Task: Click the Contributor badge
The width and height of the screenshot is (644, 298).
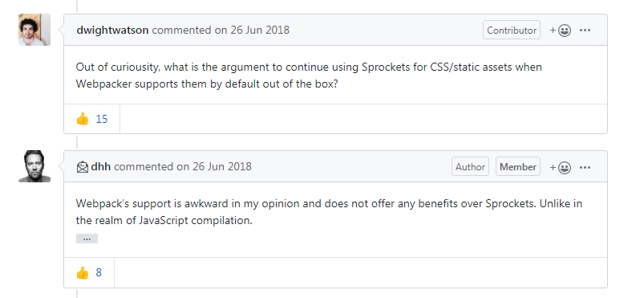Action: 512,30
